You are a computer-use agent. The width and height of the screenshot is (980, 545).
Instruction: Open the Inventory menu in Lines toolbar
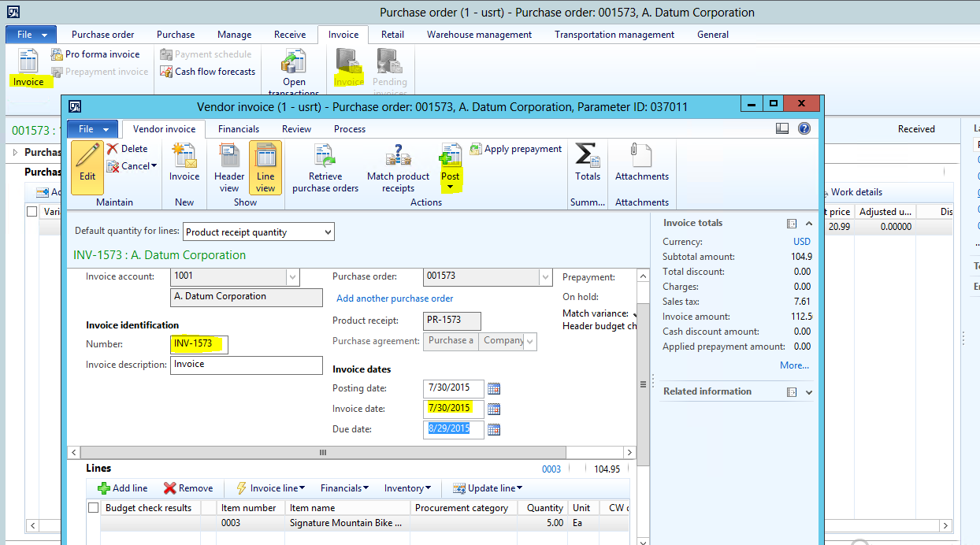(x=408, y=488)
